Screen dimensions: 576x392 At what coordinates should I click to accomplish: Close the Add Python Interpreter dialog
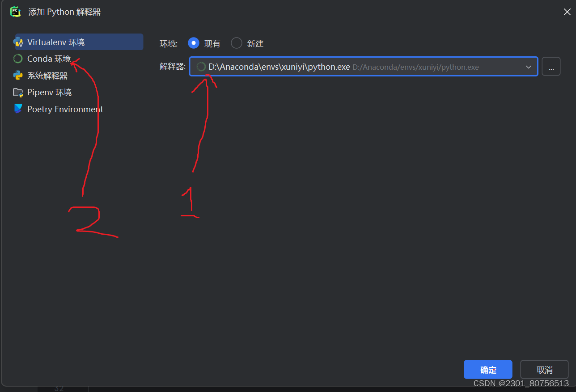point(567,12)
